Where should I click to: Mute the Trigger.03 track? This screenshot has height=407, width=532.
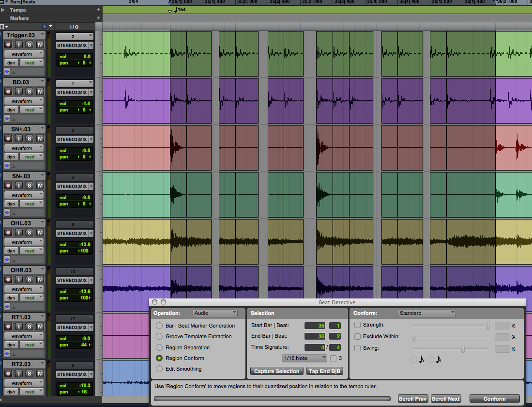pyautogui.click(x=40, y=45)
